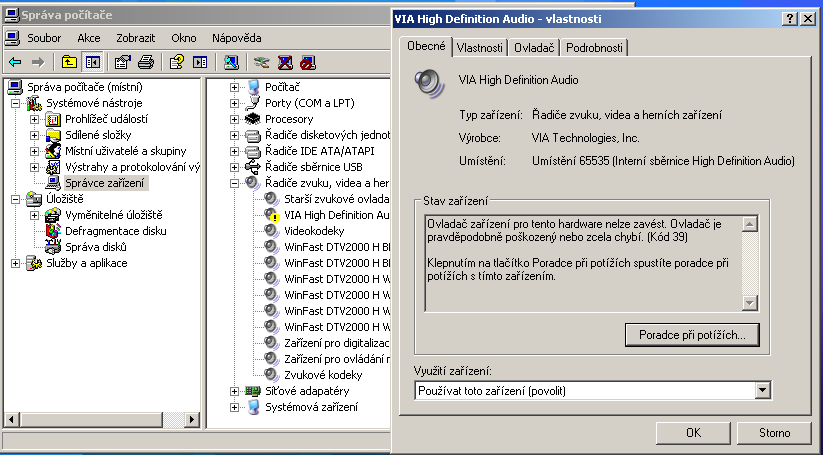Click the Procesory chip icon
Viewport: 823px width, 455px height.
pos(253,119)
